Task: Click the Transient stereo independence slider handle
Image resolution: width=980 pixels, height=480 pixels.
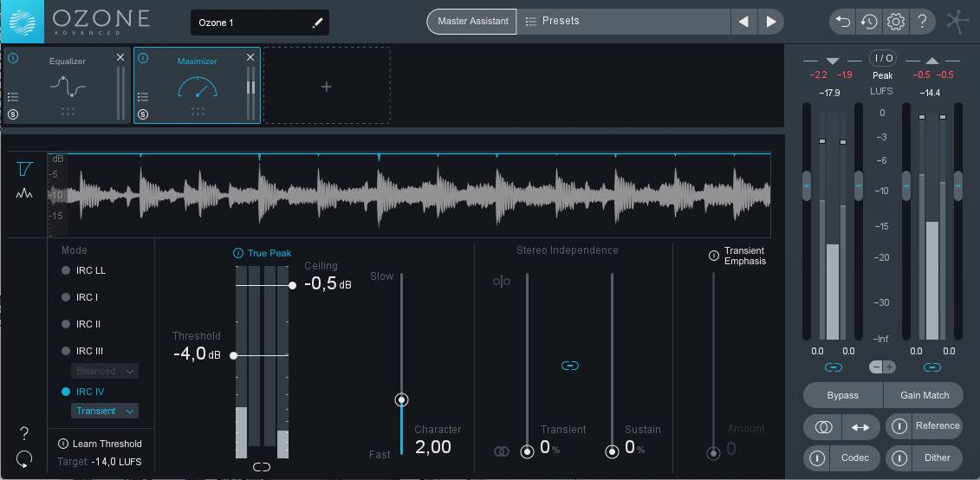Action: [528, 452]
